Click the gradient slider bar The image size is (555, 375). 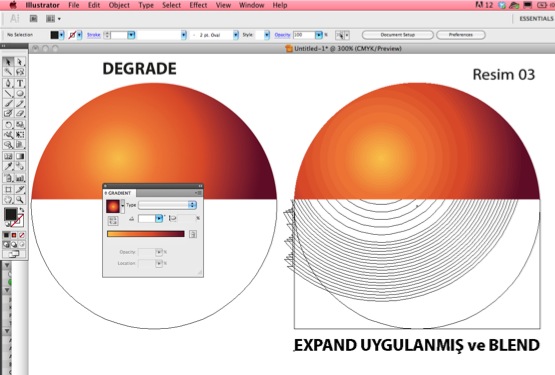(146, 234)
